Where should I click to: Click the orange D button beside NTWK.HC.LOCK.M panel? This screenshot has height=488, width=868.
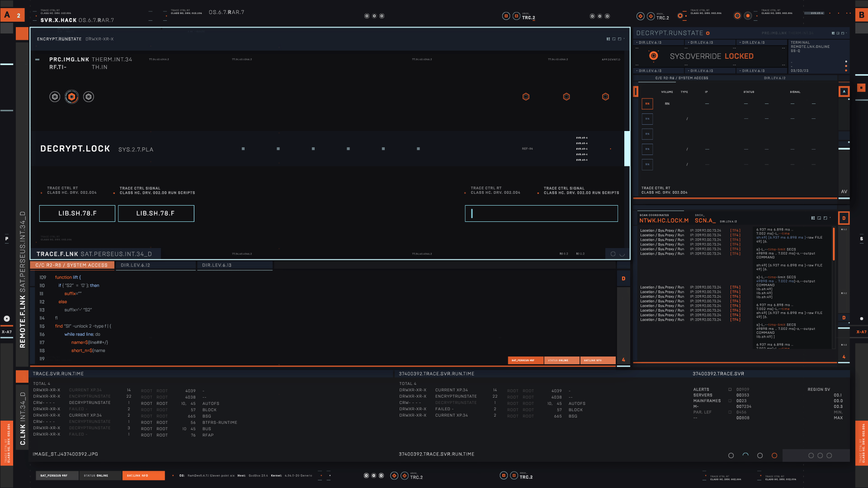coord(844,218)
